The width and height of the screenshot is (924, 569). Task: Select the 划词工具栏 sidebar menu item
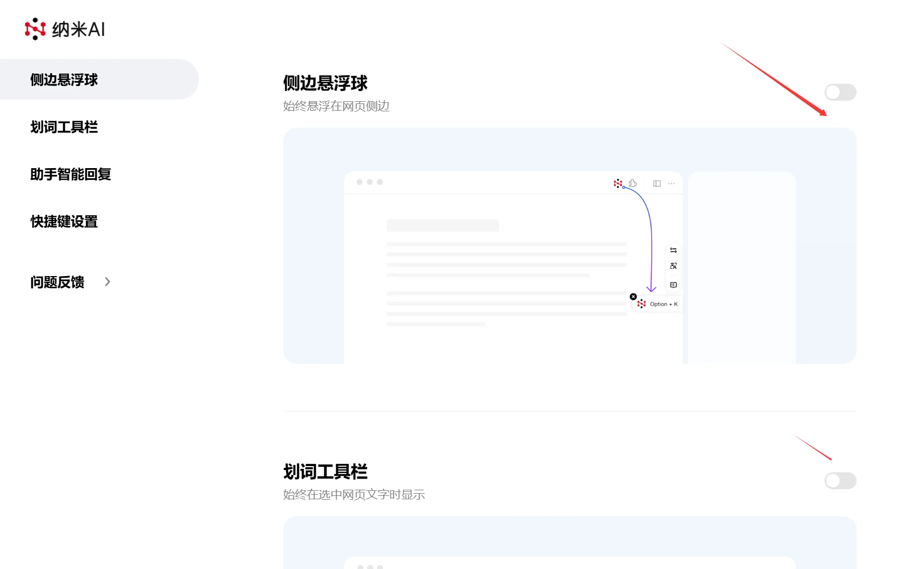pos(64,127)
